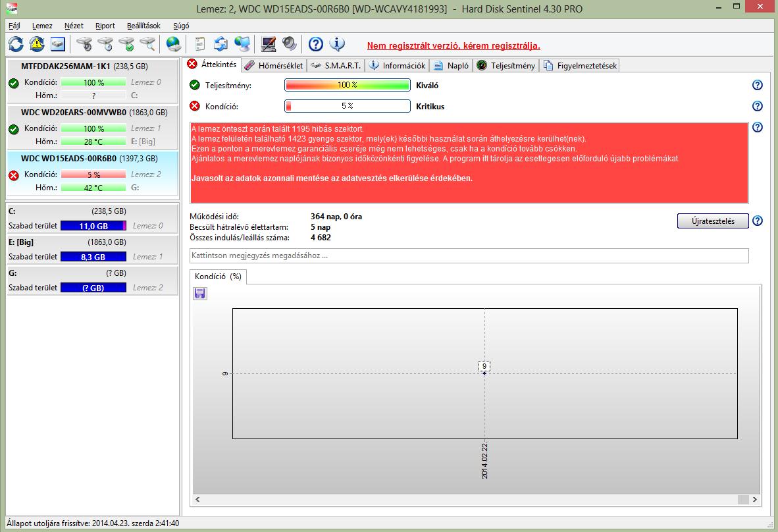Select the G: partition entry
The height and width of the screenshot is (532, 778).
(92, 280)
